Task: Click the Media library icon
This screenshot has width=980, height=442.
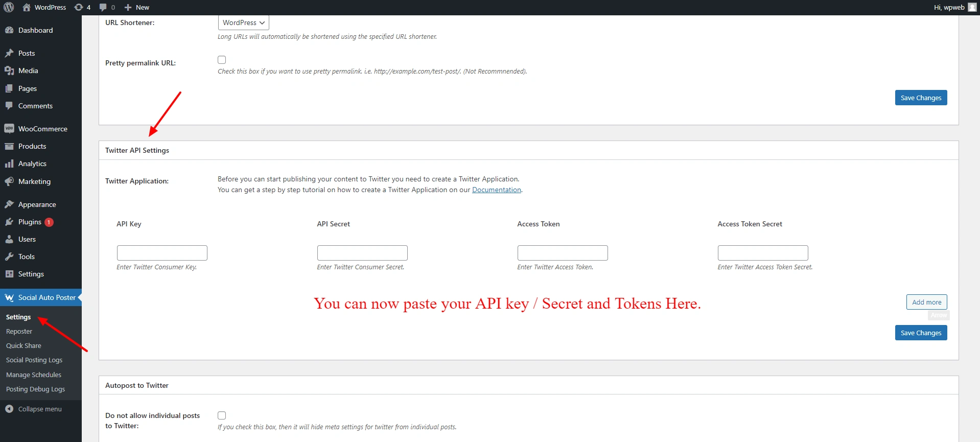Action: coord(9,71)
